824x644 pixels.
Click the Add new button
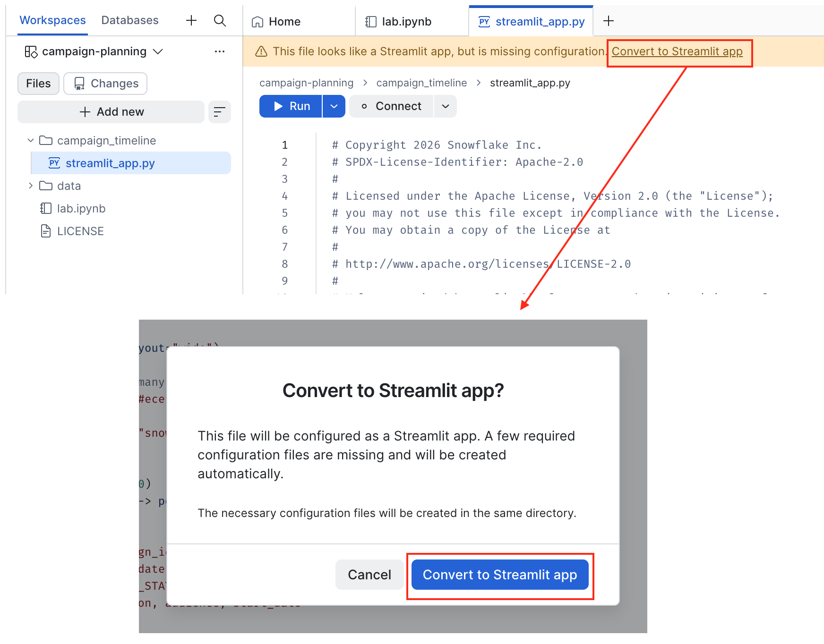[x=111, y=112]
